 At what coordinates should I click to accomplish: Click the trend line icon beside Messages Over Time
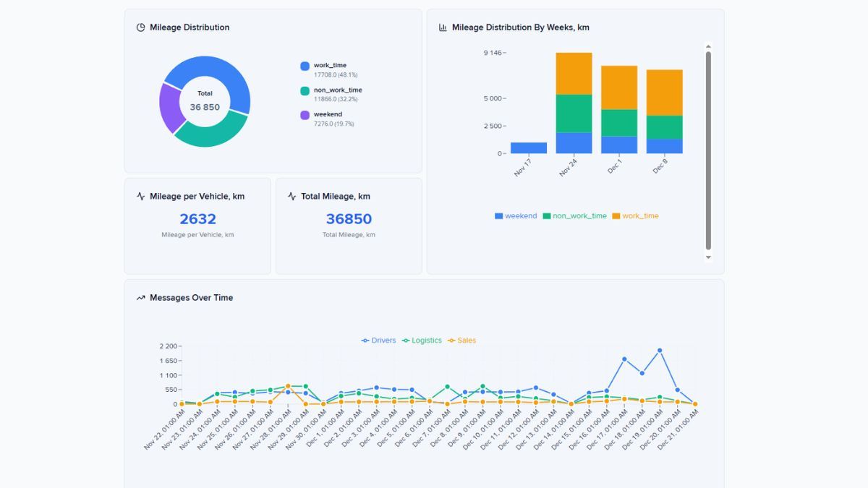[141, 297]
